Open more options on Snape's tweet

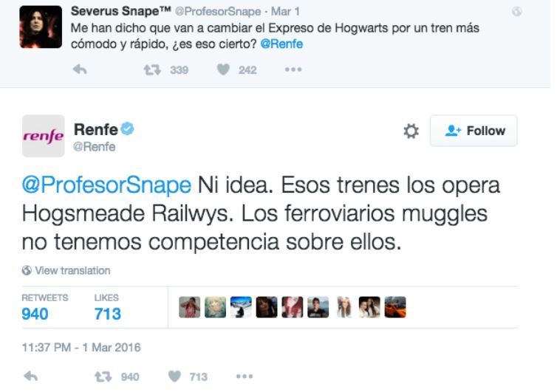[x=293, y=70]
